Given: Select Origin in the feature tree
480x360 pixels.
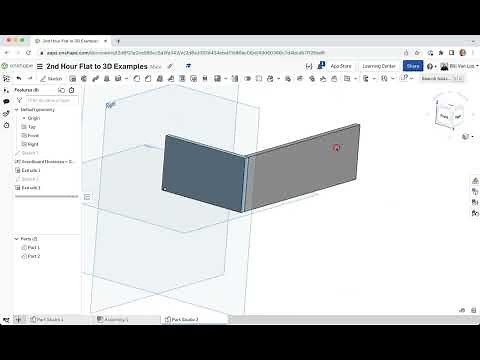Looking at the screenshot, I should (34, 118).
